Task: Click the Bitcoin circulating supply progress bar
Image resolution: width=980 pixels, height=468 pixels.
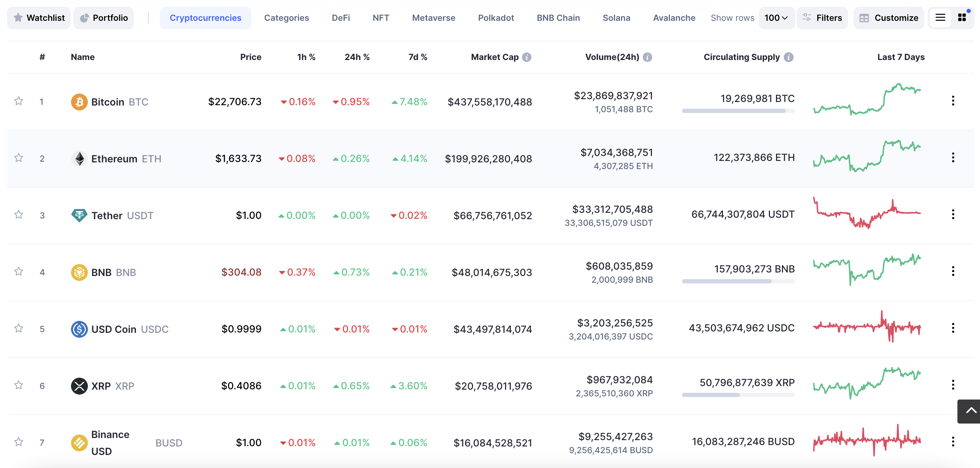Action: coord(738,111)
